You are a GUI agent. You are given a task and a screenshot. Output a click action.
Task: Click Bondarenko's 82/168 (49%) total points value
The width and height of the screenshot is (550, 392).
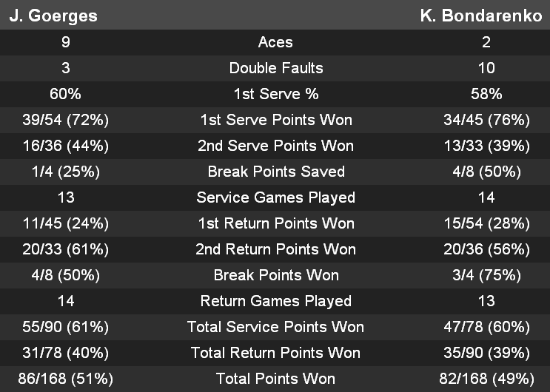pyautogui.click(x=486, y=379)
